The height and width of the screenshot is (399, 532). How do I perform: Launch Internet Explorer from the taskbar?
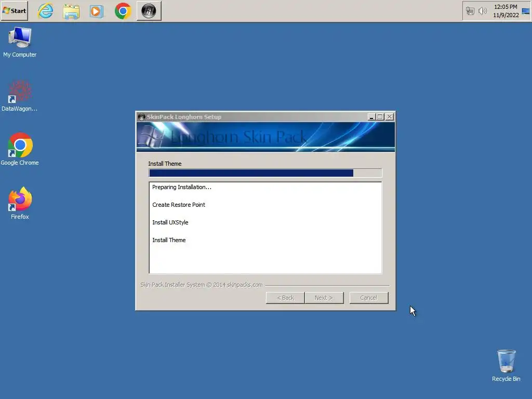tap(46, 11)
